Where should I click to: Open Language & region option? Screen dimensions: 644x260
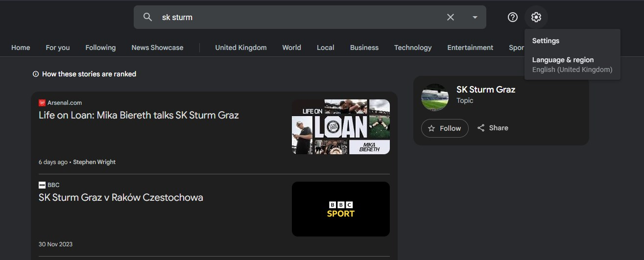tap(572, 65)
